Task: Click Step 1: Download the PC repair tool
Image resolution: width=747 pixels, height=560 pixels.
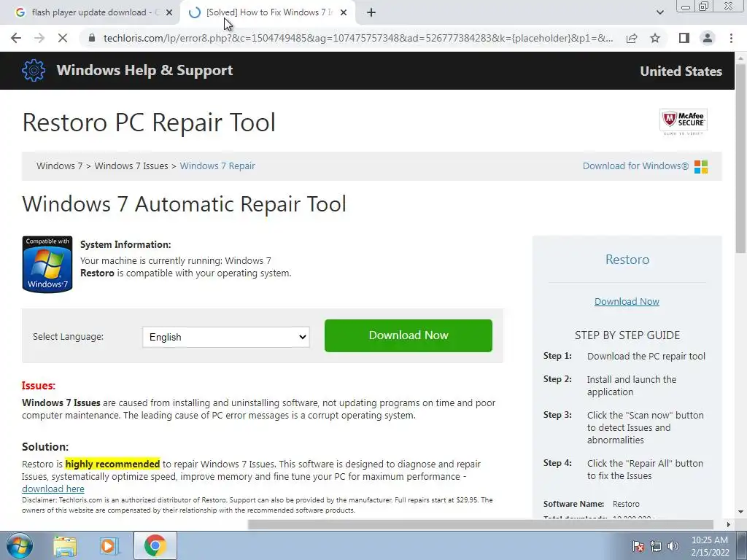Action: 624,356
